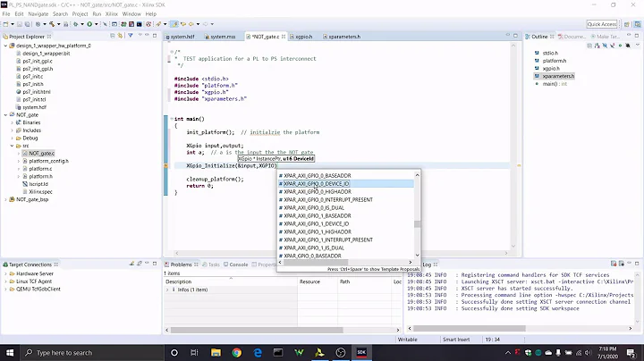Open the Xilinx menu
The height and width of the screenshot is (361, 644).
click(x=112, y=13)
